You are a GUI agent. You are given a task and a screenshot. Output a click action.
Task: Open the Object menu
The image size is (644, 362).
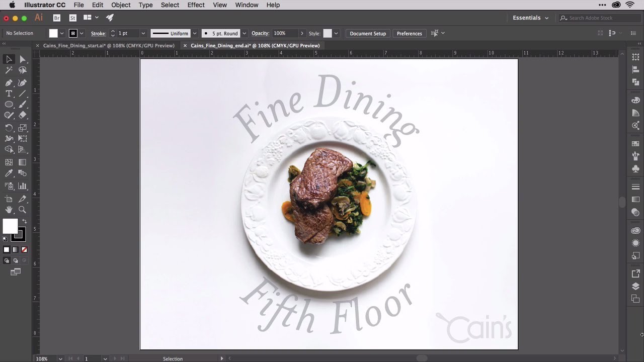pos(121,5)
